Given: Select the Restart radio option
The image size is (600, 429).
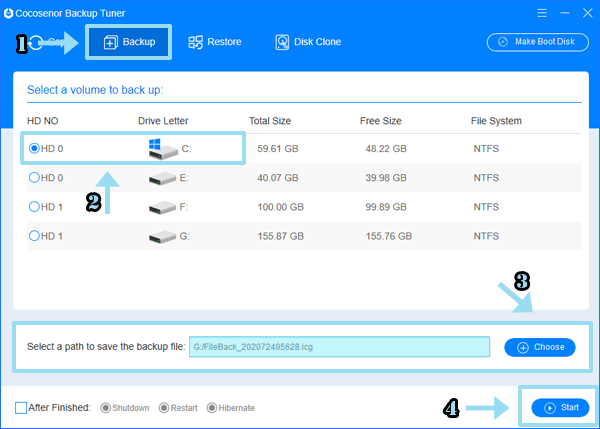Looking at the screenshot, I should pyautogui.click(x=164, y=408).
